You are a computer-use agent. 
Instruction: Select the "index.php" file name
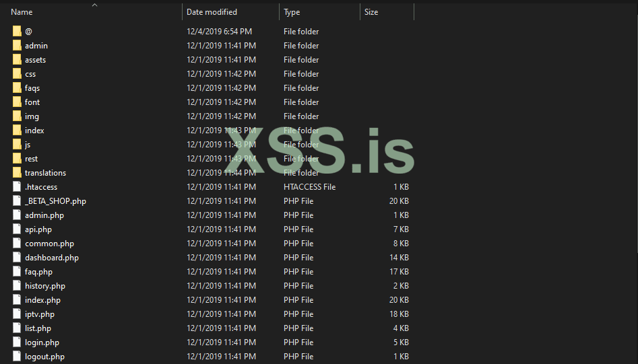(42, 300)
